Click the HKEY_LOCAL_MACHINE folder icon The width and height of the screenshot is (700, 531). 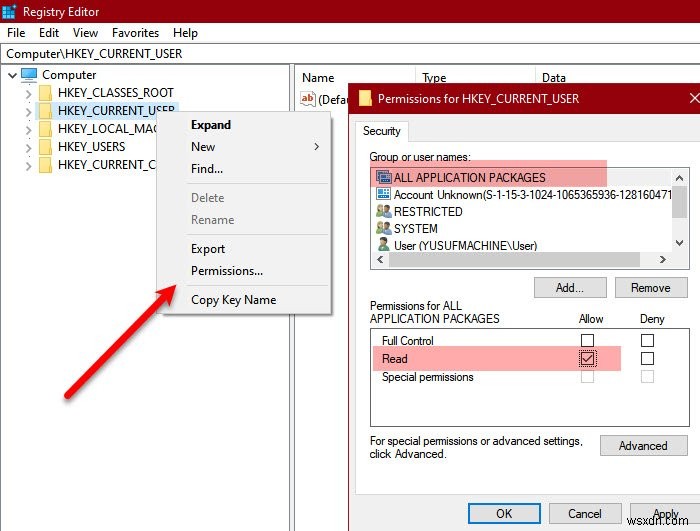45,129
